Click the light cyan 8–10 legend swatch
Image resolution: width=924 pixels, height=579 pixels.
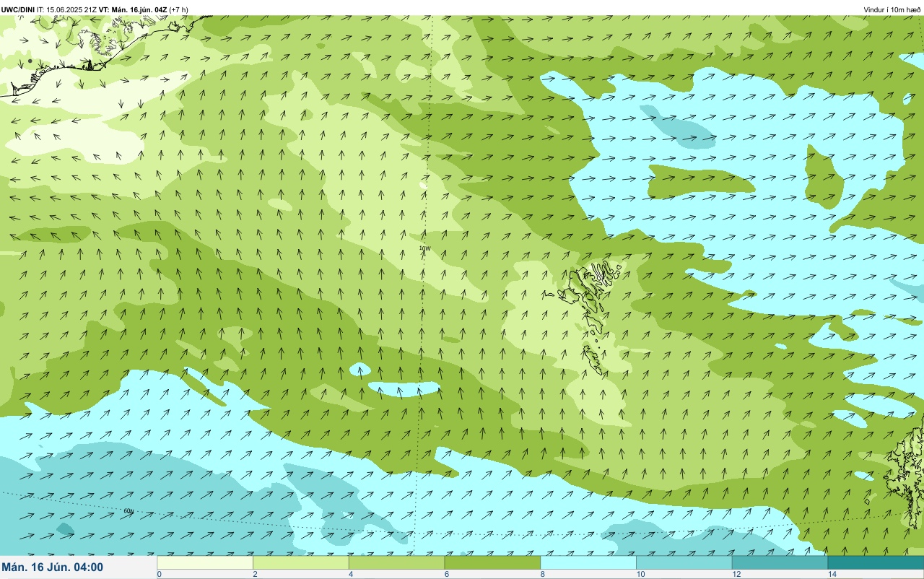[x=588, y=562]
